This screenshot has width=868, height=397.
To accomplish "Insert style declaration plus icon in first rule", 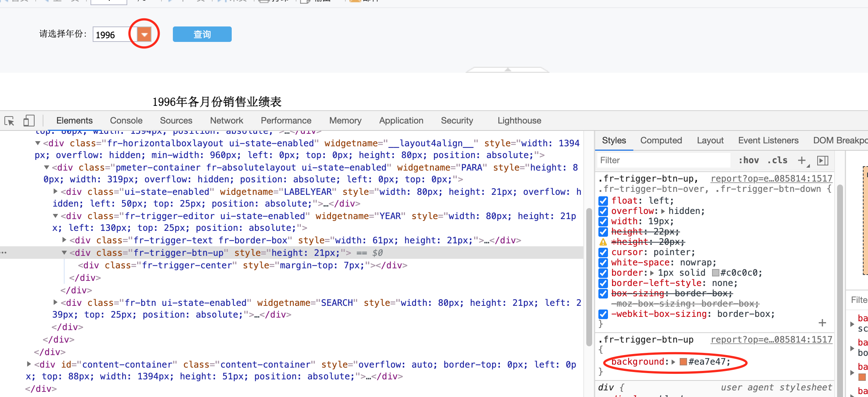I will (x=822, y=323).
